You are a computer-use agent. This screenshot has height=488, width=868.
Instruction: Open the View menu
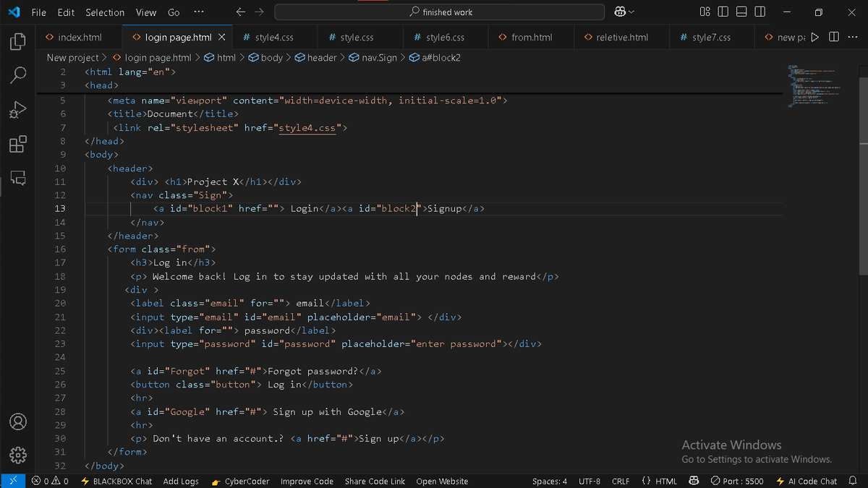(x=146, y=12)
